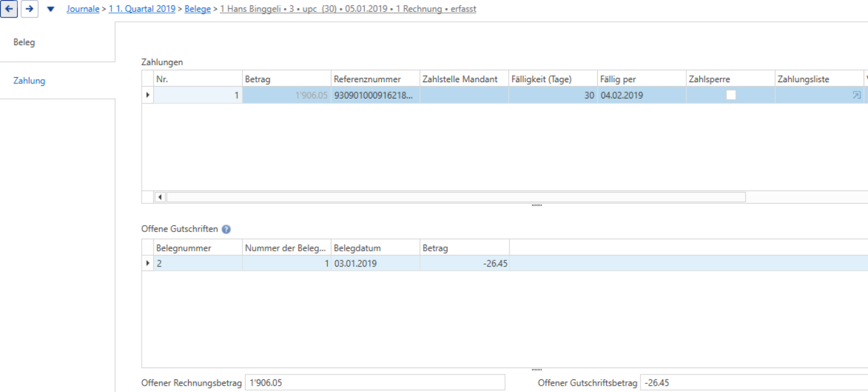The width and height of the screenshot is (868, 392).
Task: Sort Zahlungen by Betrag column header
Action: 287,79
